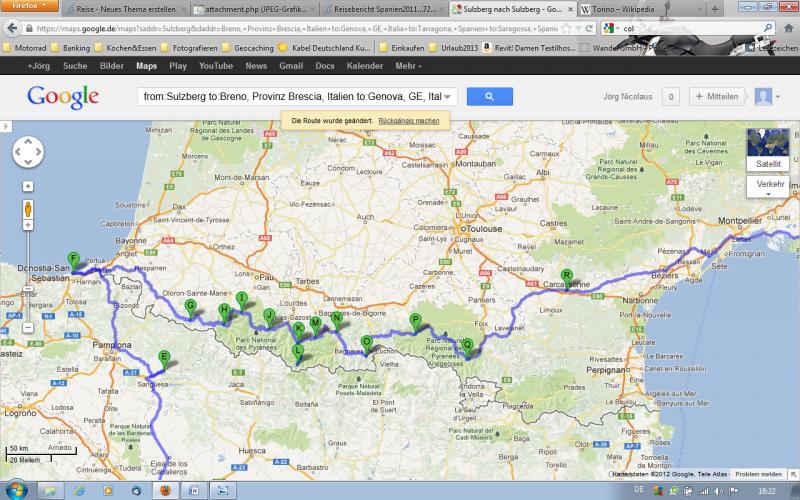Click the Mitteilen share button
800x500 pixels.
[717, 96]
